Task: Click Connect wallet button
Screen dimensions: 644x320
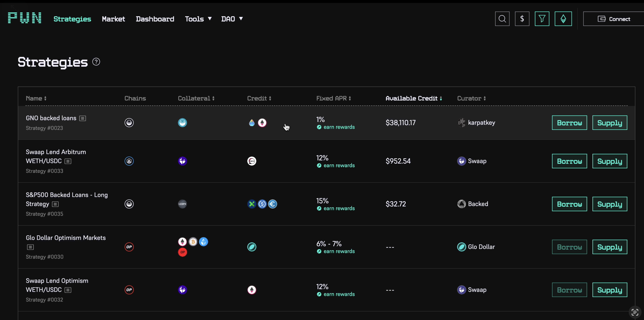Action: (614, 19)
